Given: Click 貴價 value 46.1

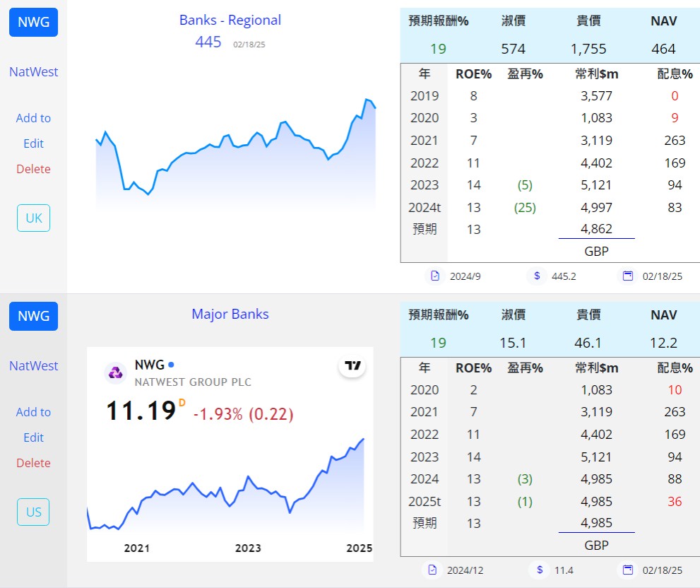Looking at the screenshot, I should coord(588,343).
